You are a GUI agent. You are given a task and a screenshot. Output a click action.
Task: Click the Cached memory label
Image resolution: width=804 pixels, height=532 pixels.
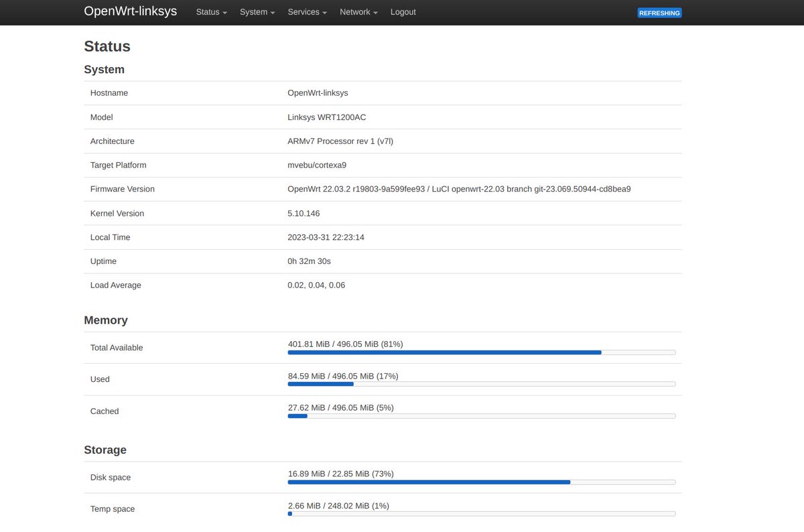point(105,411)
